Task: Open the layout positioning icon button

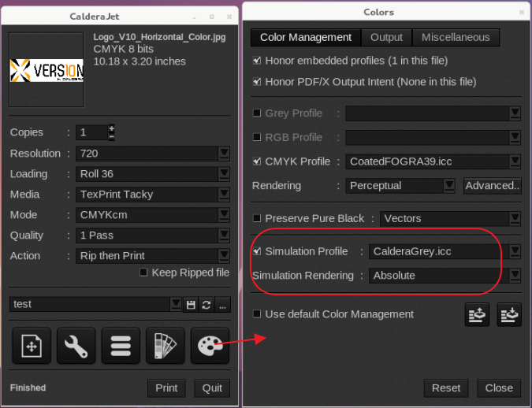Action: coord(31,347)
